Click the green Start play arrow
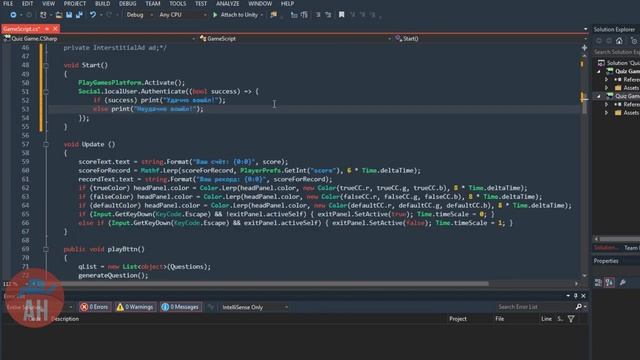This screenshot has height=360, width=640. pyautogui.click(x=215, y=15)
